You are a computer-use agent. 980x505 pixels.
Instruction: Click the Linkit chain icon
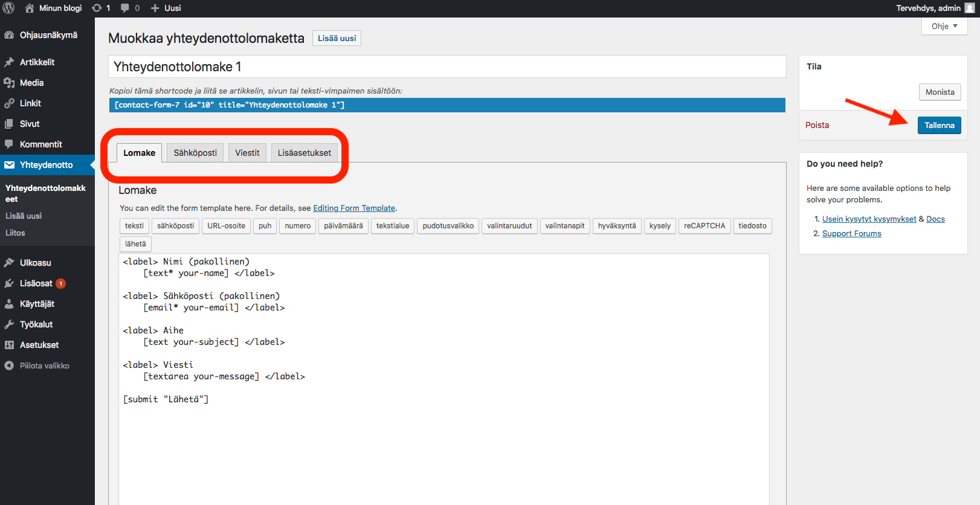click(9, 103)
